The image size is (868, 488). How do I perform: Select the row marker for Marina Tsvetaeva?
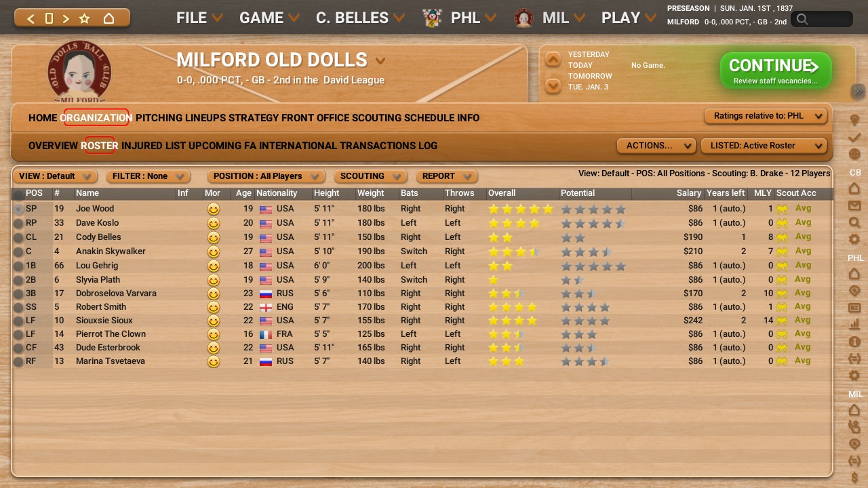click(18, 362)
